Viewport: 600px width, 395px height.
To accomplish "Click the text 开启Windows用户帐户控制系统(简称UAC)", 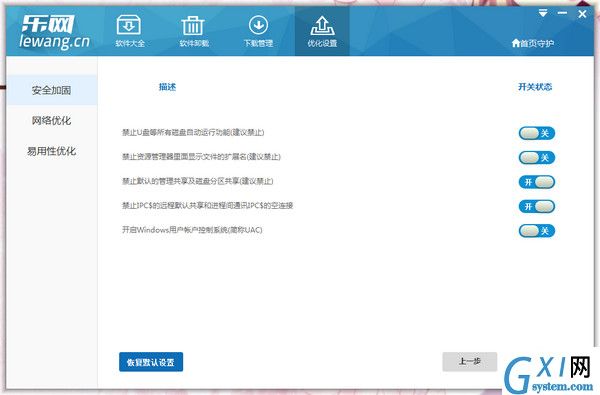I will [x=192, y=230].
